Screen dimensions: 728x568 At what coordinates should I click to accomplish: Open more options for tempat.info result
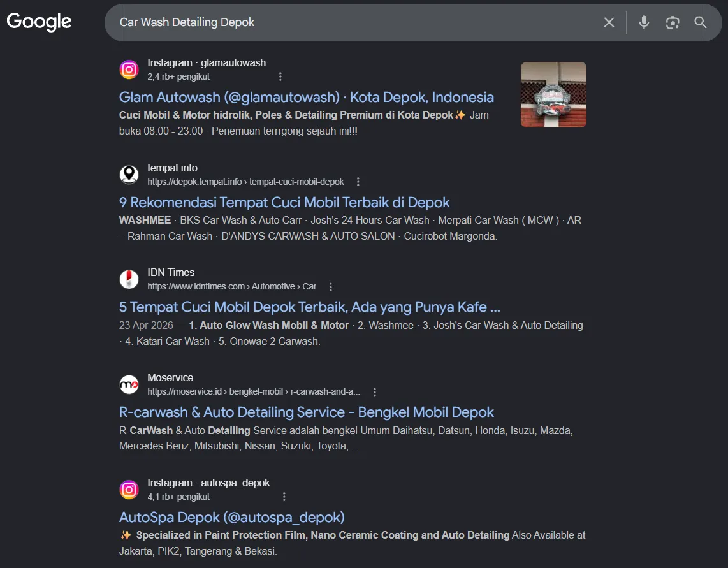pyautogui.click(x=358, y=182)
